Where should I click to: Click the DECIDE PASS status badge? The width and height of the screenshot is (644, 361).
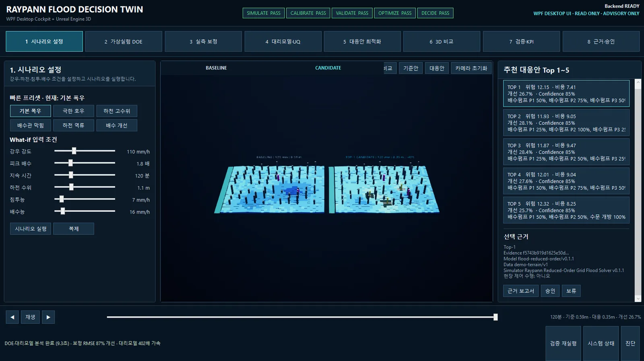point(436,13)
